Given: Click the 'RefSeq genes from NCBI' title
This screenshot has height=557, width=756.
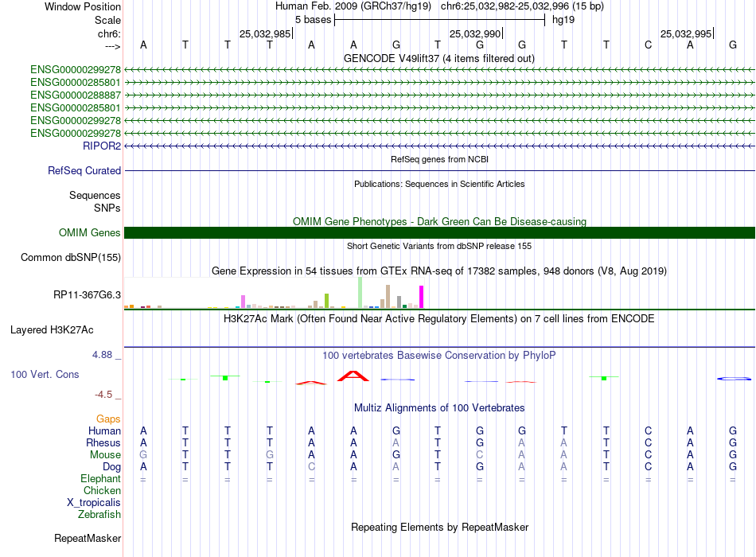Looking at the screenshot, I should coord(440,159).
